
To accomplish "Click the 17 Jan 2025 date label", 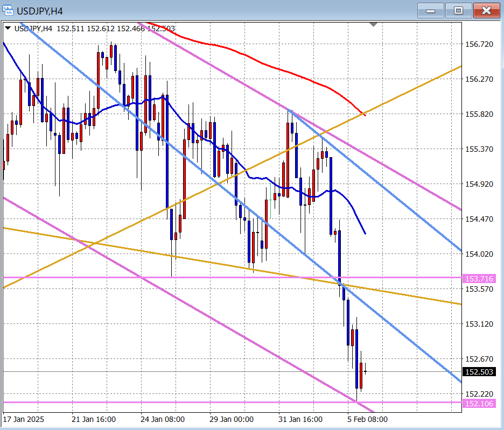I will click(x=24, y=419).
